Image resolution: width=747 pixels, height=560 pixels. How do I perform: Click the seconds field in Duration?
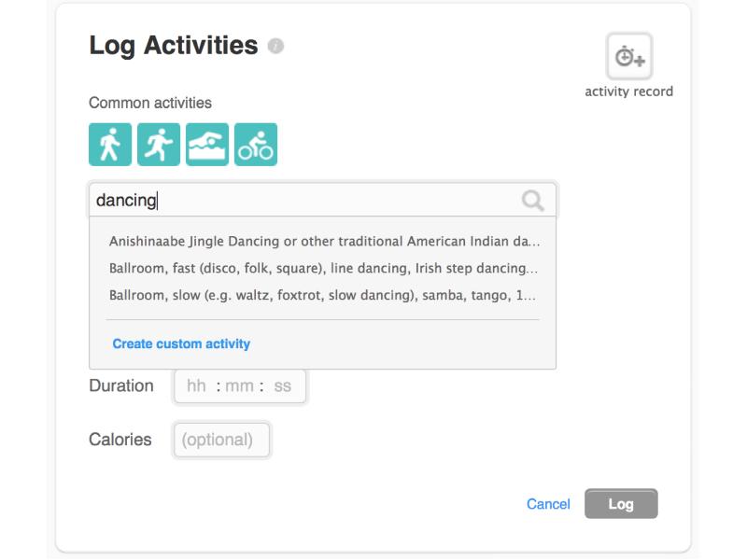(x=282, y=385)
